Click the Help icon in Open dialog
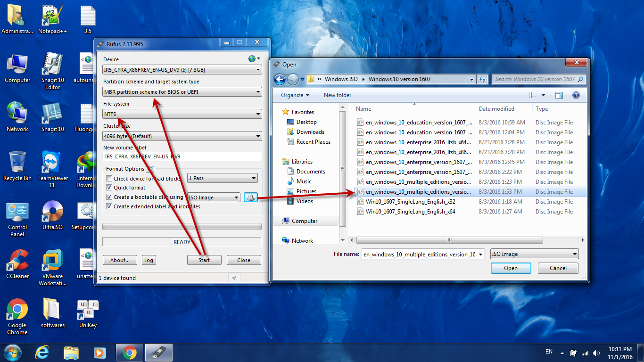Screen dimensions: 644x362 [576, 95]
